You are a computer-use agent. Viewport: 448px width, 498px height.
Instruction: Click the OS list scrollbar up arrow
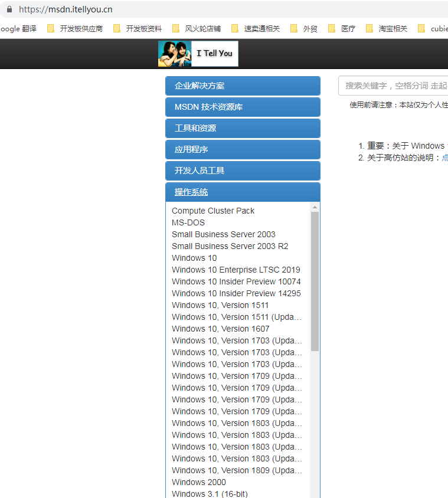(x=315, y=207)
